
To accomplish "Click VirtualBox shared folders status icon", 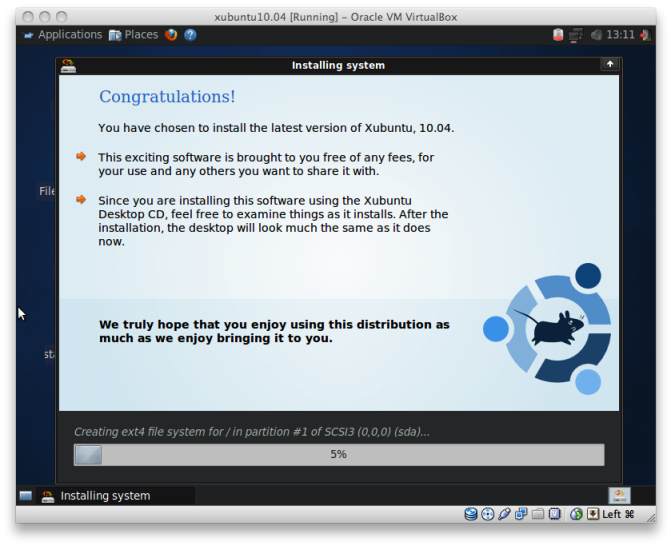I will pos(538,514).
